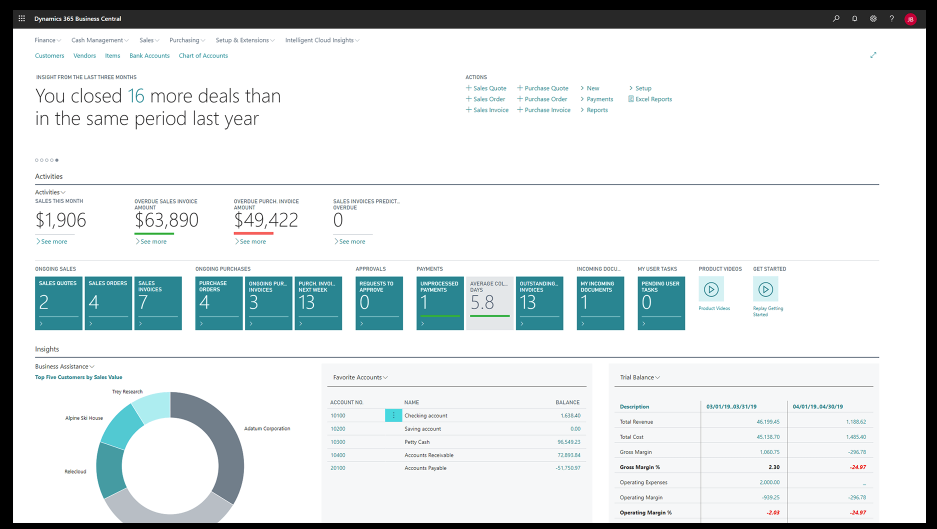Image resolution: width=937 pixels, height=529 pixels.
Task: Open the notifications bell icon
Action: click(855, 19)
